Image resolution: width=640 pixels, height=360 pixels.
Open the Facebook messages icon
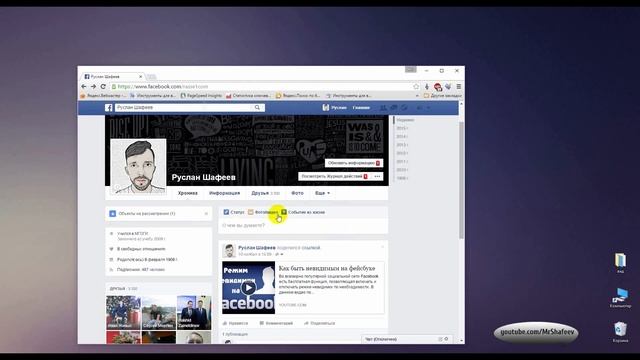point(394,108)
